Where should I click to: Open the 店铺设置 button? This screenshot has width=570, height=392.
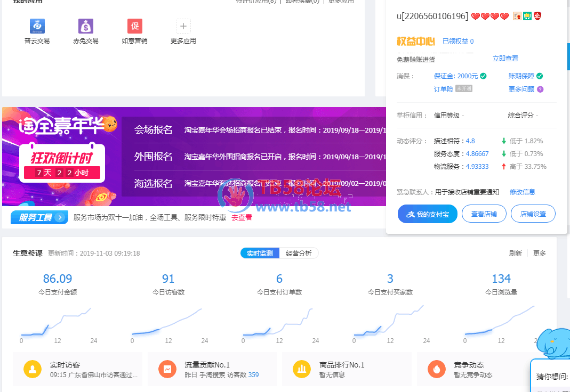point(533,214)
